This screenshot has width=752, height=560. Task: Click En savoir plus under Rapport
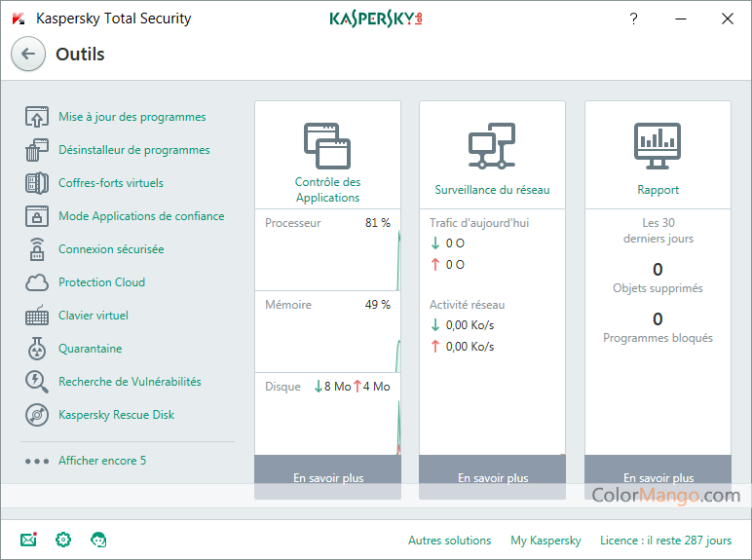[x=658, y=477]
